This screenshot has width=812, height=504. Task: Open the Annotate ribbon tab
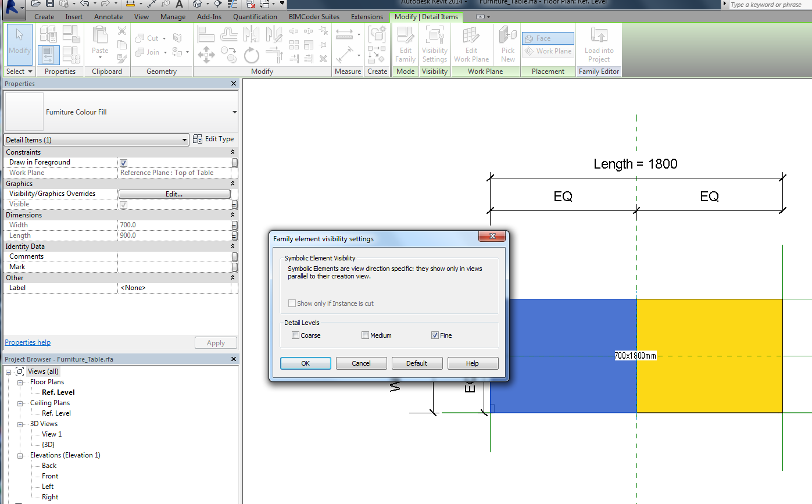[x=109, y=17]
